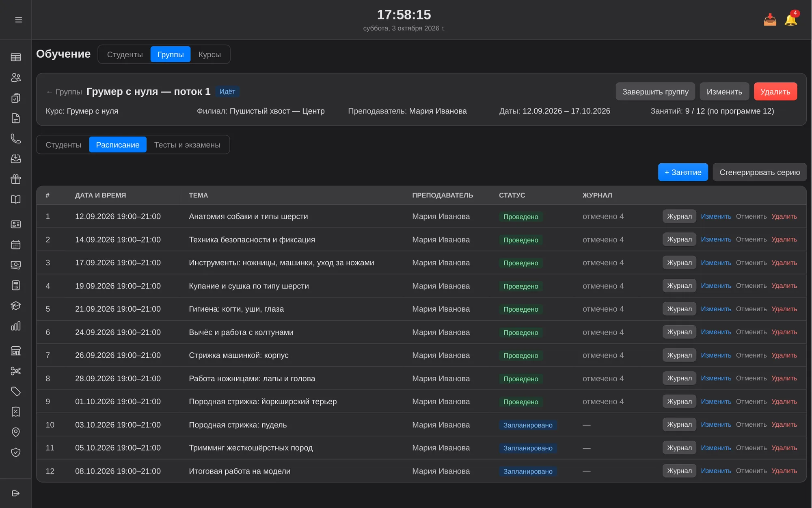Click Отменить for Стрижка машинкой: корпус
812x508 pixels.
(x=751, y=356)
